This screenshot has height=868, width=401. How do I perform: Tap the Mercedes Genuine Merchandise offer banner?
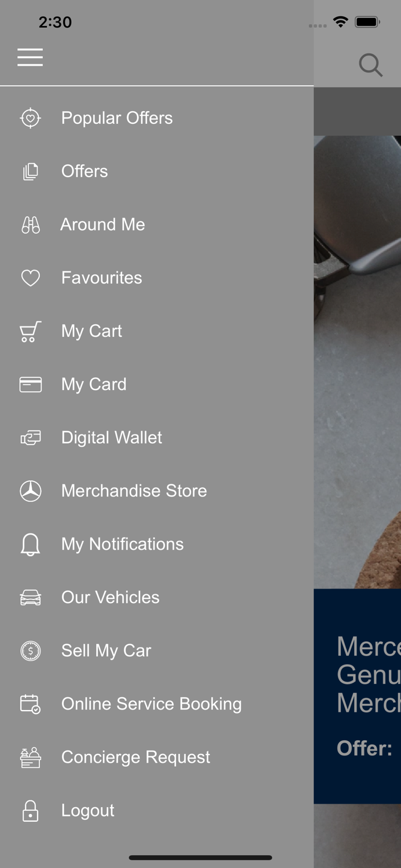point(358,696)
